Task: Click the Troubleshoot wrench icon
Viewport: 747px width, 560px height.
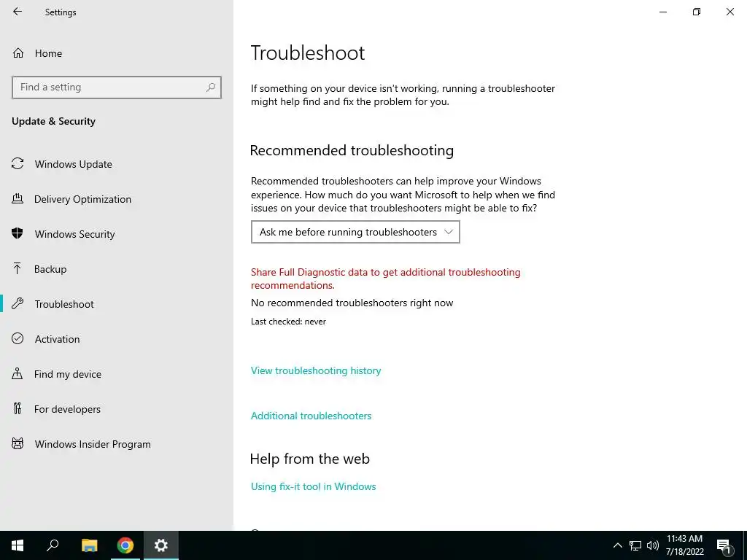Action: tap(18, 304)
